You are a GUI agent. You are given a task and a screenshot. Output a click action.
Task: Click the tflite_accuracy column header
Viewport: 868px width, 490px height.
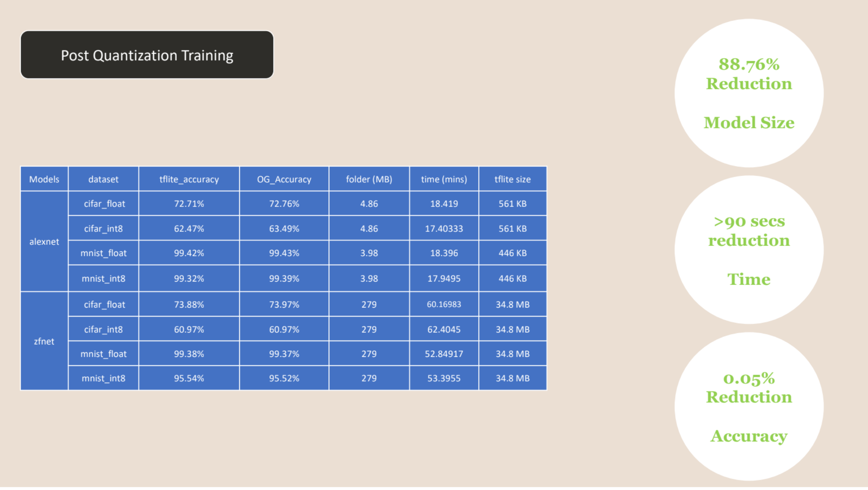(189, 179)
